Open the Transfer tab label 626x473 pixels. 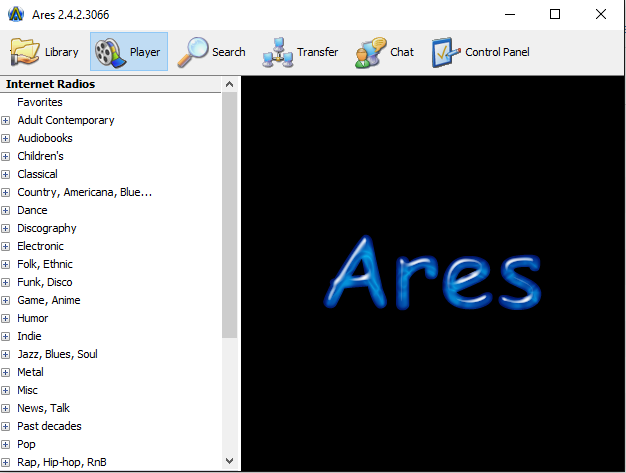317,52
